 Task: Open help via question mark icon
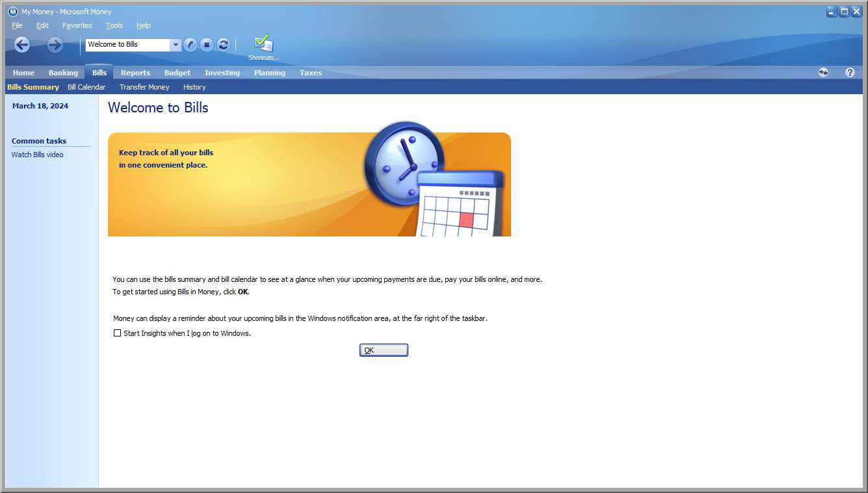pyautogui.click(x=850, y=73)
